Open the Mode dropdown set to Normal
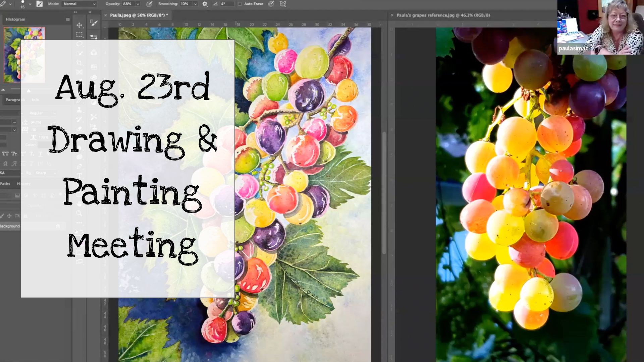This screenshot has height=362, width=644. (x=79, y=4)
